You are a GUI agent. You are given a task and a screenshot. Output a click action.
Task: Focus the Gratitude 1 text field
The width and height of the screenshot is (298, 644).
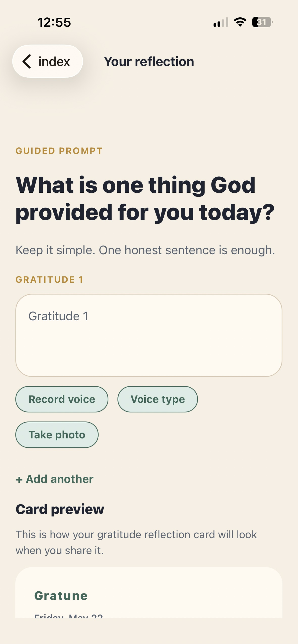point(149,335)
